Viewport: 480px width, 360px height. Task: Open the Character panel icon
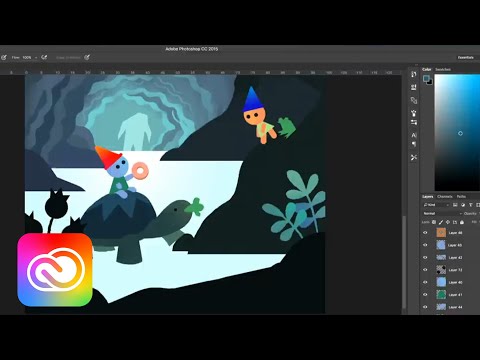(x=414, y=135)
